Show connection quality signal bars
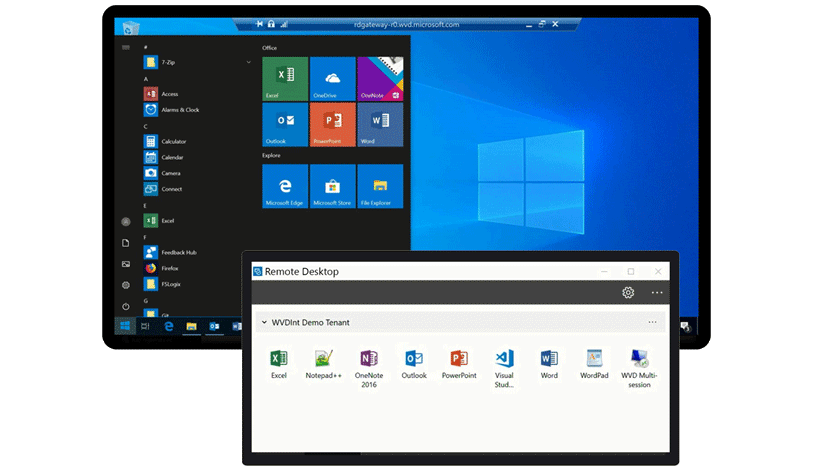This screenshot has height=470, width=826. pyautogui.click(x=284, y=24)
